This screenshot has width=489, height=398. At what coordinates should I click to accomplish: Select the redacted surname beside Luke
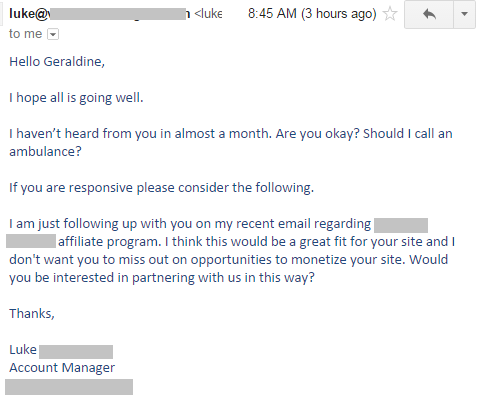76,352
